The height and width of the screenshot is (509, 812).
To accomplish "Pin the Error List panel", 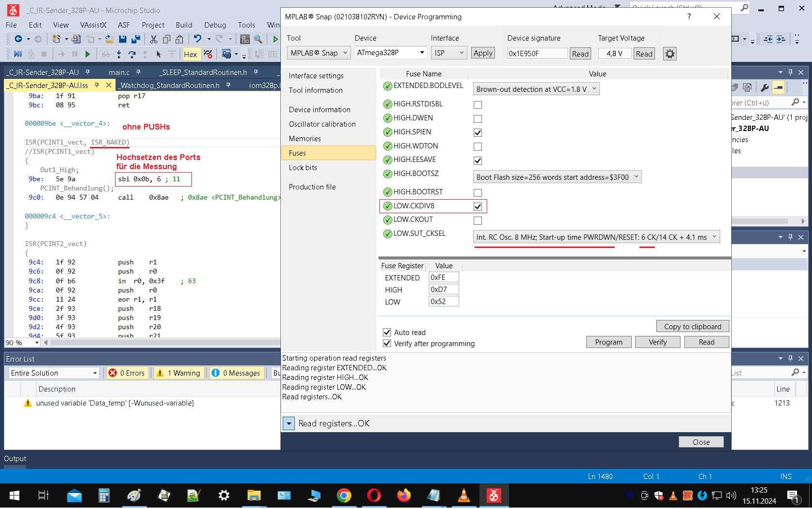I will [x=791, y=358].
